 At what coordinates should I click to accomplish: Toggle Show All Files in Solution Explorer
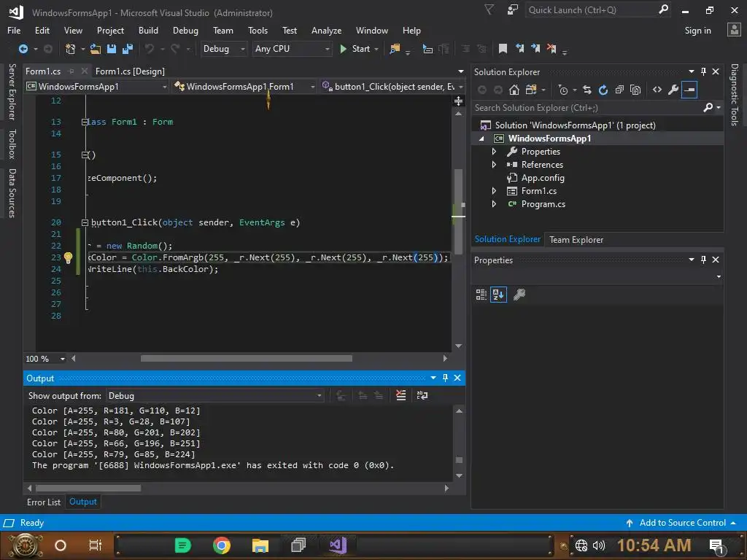[x=635, y=90]
